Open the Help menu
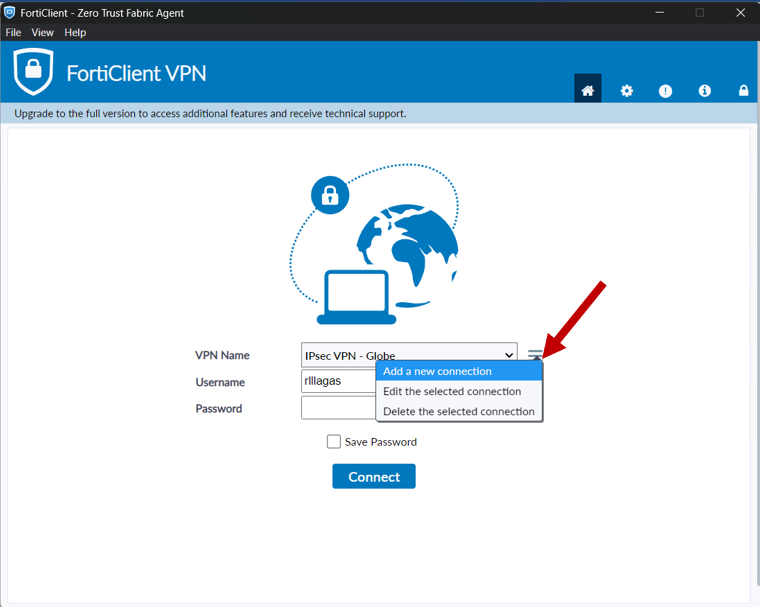The image size is (760, 607). coord(75,32)
